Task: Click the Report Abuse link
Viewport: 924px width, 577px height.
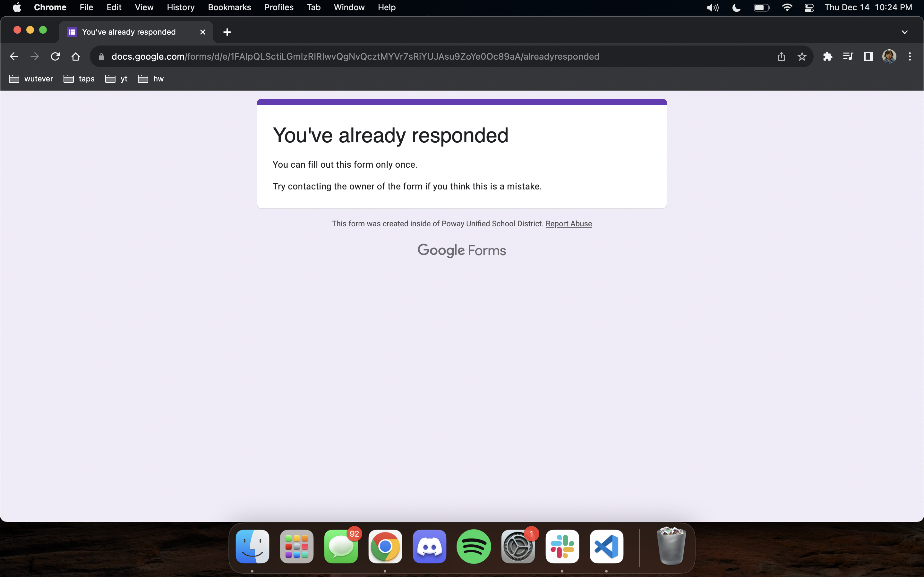Action: pyautogui.click(x=569, y=224)
